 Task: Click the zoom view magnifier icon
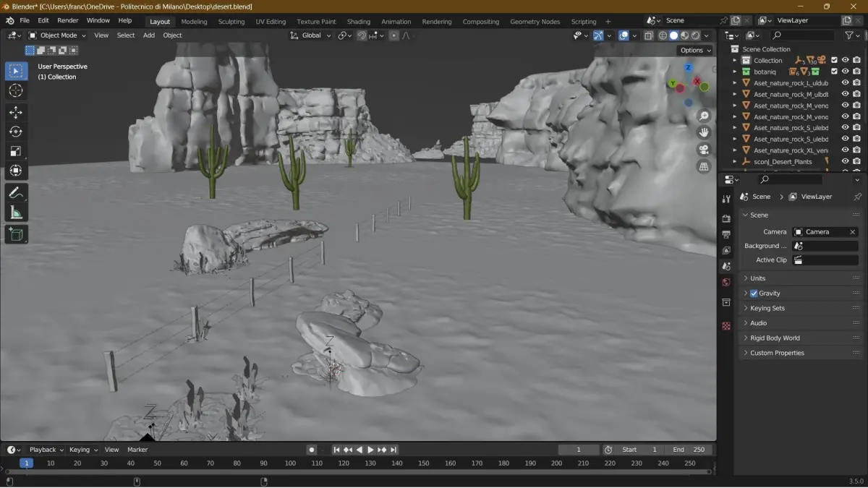coord(704,116)
